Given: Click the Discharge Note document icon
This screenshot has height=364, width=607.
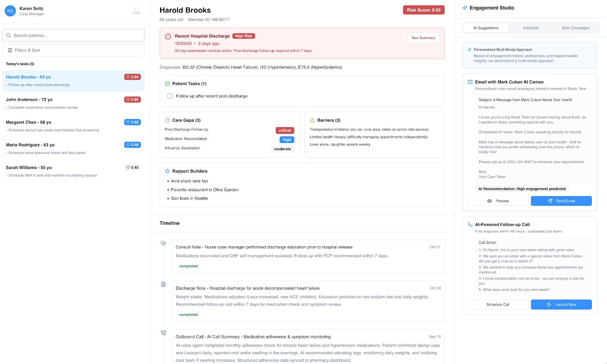Looking at the screenshot, I should click(164, 284).
